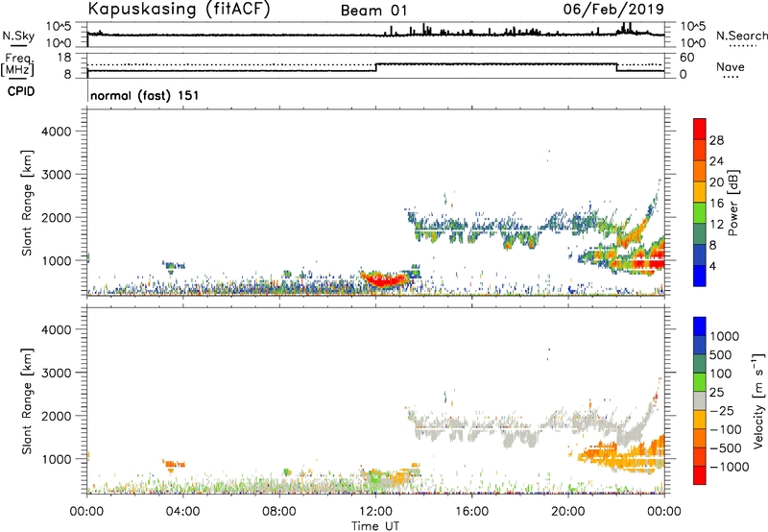Screen dimensions: 768x532
Task: Click the red strong-echo patch near 12:00
Action: tap(384, 279)
